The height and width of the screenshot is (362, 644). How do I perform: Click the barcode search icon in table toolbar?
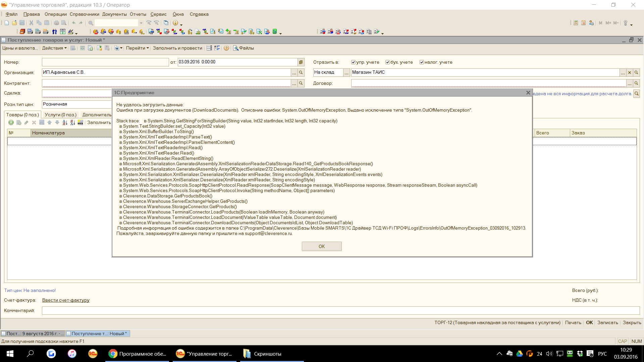(x=80, y=122)
